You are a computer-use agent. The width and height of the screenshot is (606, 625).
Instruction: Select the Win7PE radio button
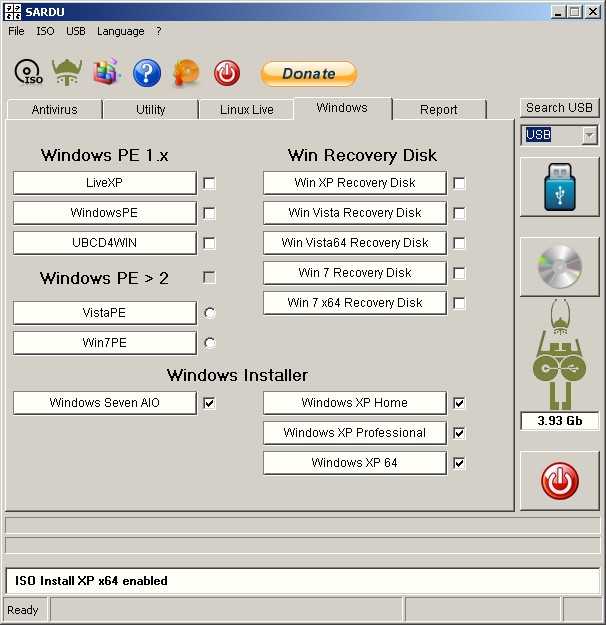click(x=209, y=343)
